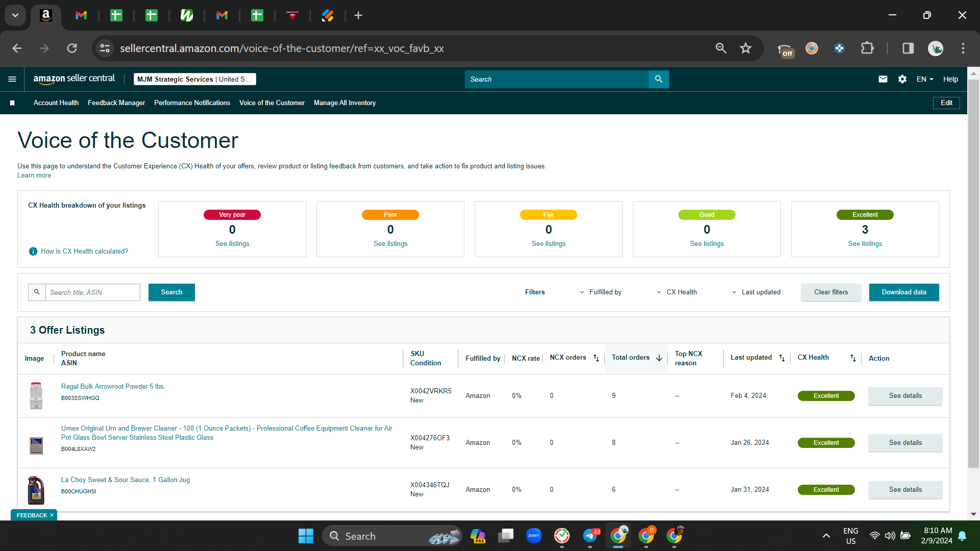This screenshot has width=980, height=551.
Task: Click the blue search magnifier button
Action: [658, 79]
